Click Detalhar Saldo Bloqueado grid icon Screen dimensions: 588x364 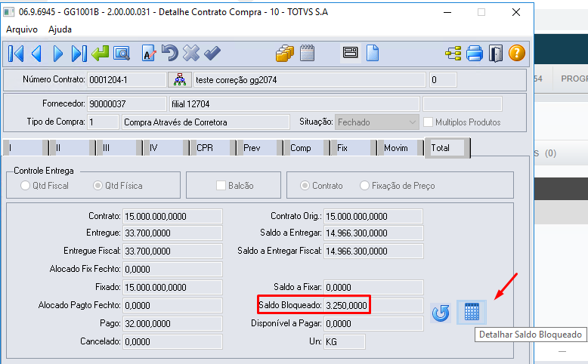(472, 312)
